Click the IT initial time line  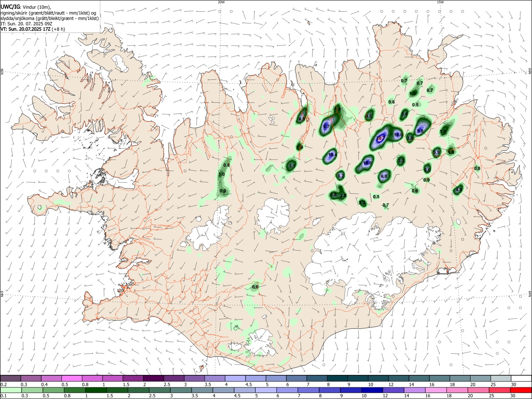pyautogui.click(x=26, y=24)
